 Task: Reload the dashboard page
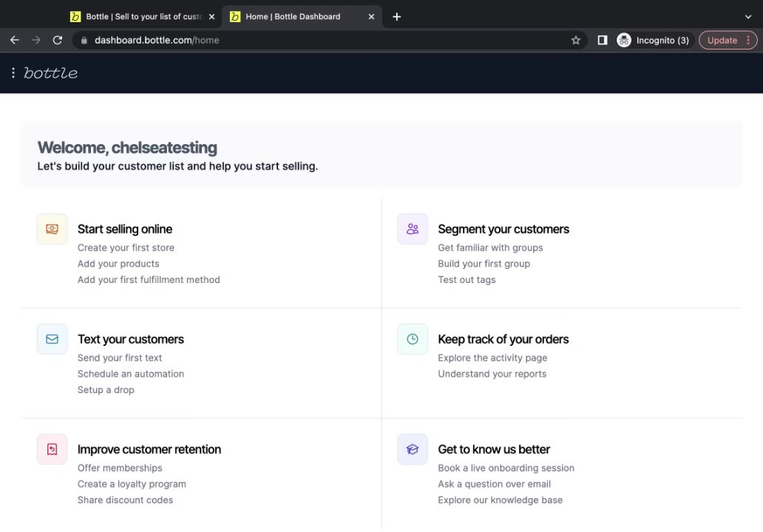[x=58, y=41]
